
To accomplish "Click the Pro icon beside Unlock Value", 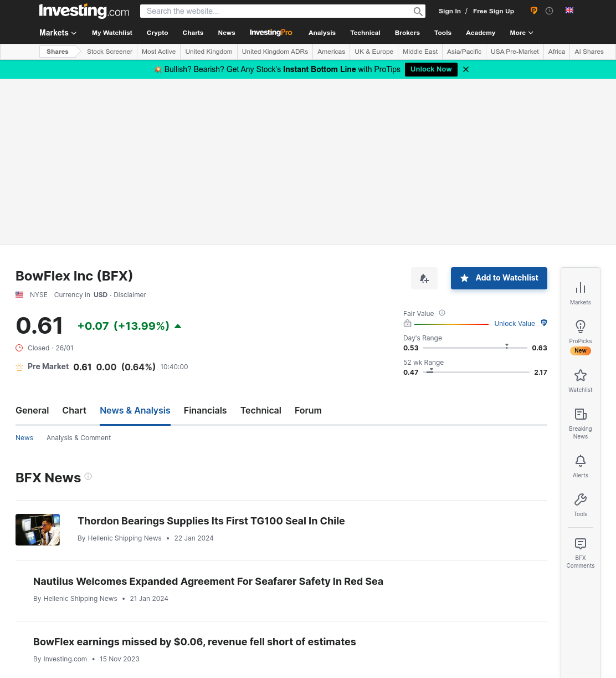I will pyautogui.click(x=544, y=323).
